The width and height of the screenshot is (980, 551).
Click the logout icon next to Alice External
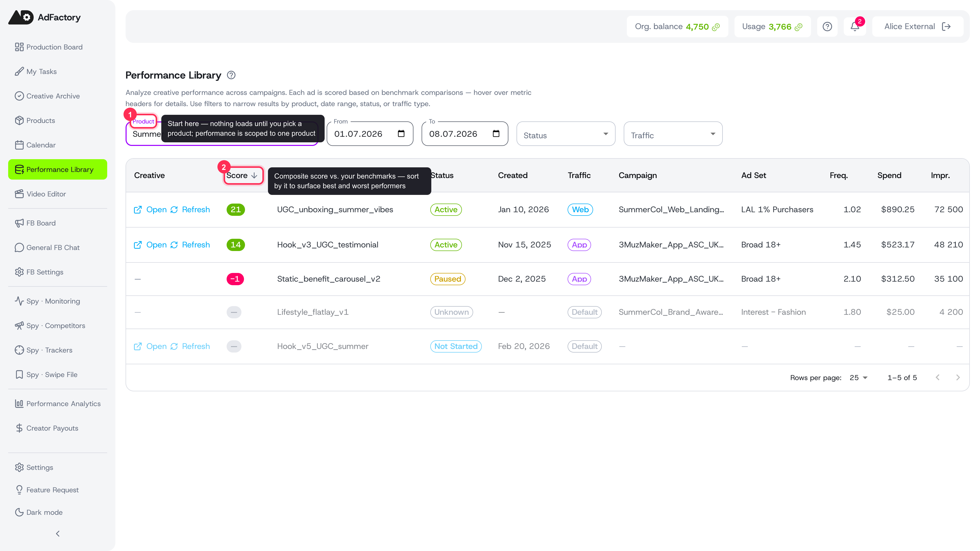click(x=946, y=27)
